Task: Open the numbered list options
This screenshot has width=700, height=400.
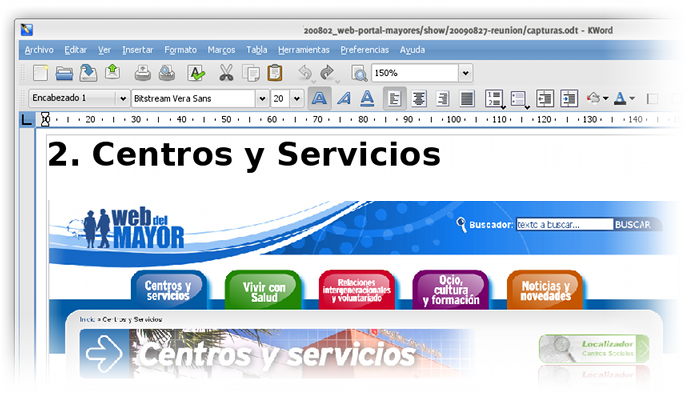Action: click(495, 99)
